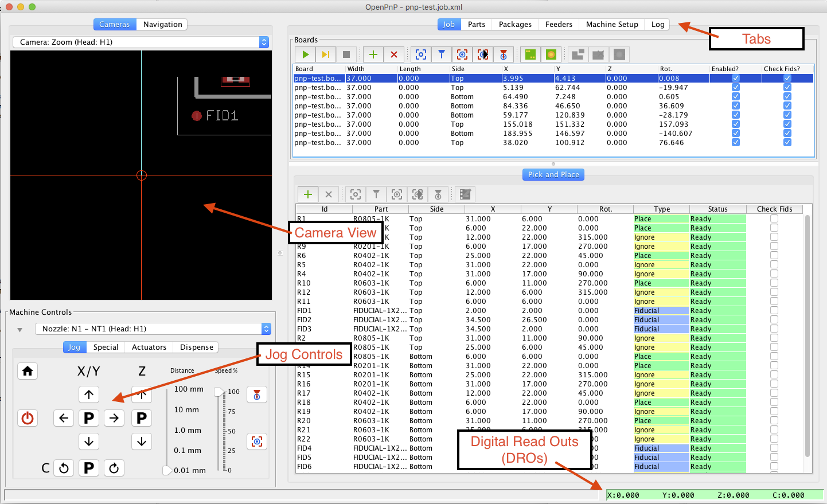The image size is (827, 504).
Task: Enable Check Fids for placement R10
Action: tap(774, 283)
